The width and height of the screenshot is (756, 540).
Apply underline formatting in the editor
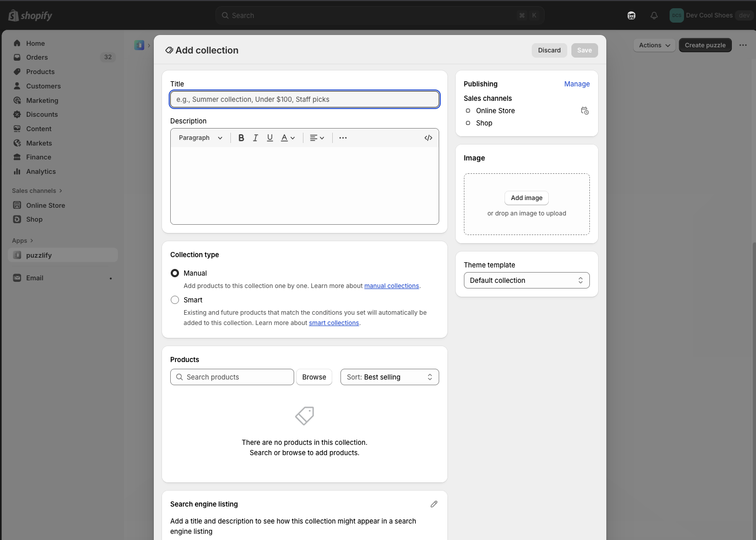(x=269, y=137)
